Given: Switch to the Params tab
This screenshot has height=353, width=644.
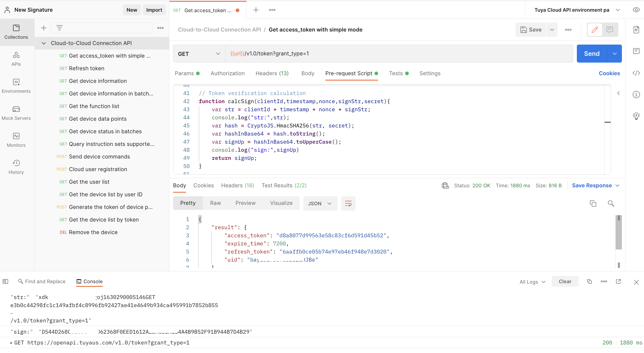Looking at the screenshot, I should (x=187, y=73).
